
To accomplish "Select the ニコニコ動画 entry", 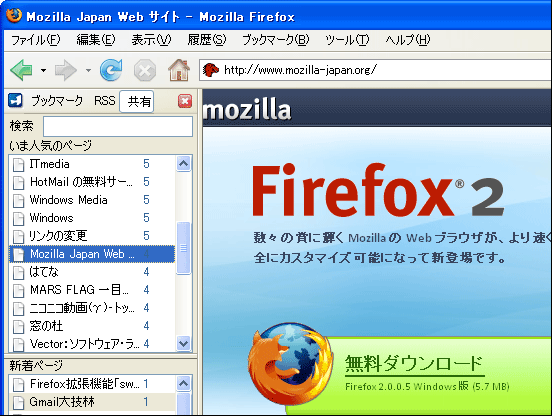I will point(92,308).
